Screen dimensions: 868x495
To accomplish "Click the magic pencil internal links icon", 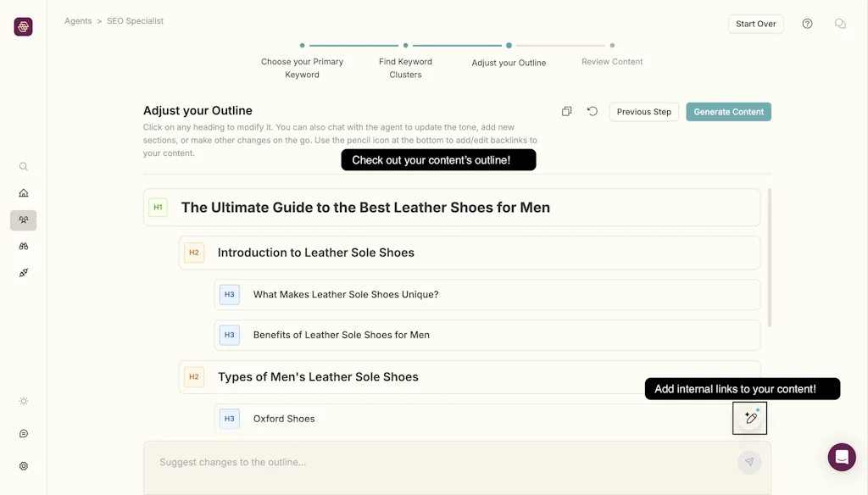I will [749, 418].
